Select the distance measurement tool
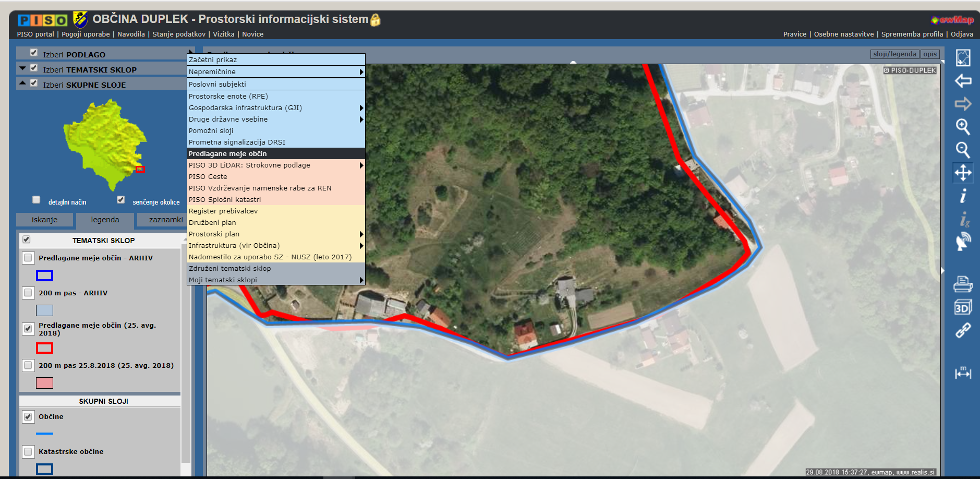Viewport: 980px width, 479px height. (963, 373)
